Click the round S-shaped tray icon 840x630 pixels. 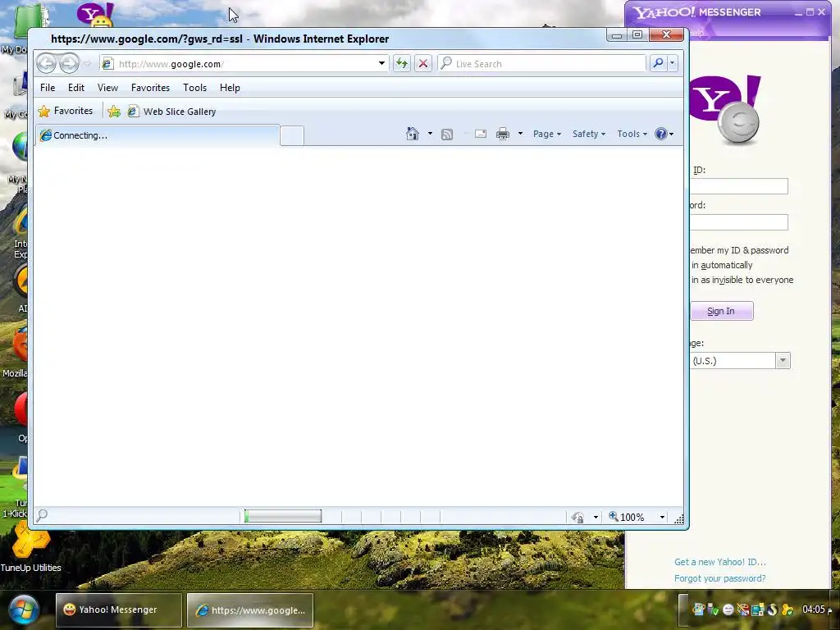[x=773, y=609]
